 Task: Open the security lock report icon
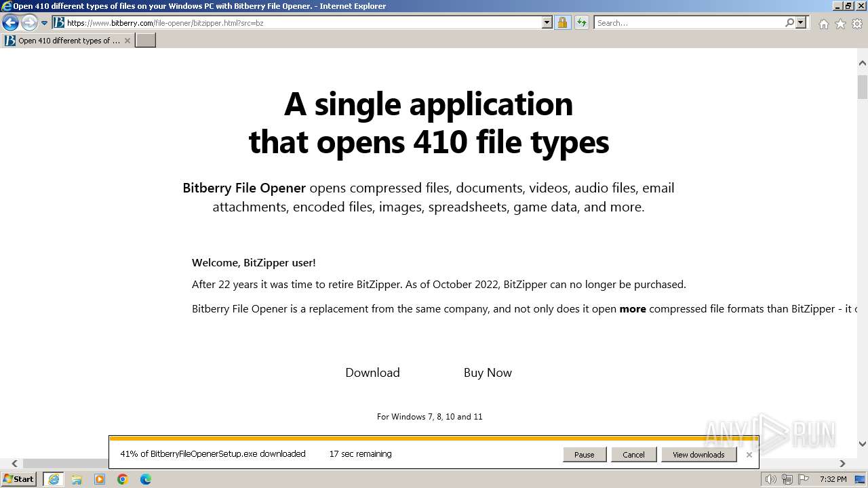pyautogui.click(x=562, y=22)
